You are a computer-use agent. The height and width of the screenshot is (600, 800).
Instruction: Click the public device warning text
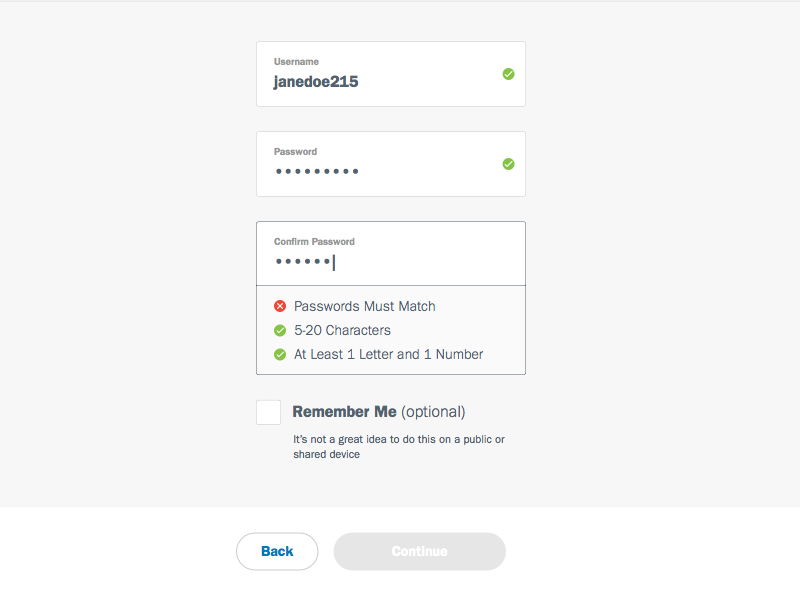398,446
